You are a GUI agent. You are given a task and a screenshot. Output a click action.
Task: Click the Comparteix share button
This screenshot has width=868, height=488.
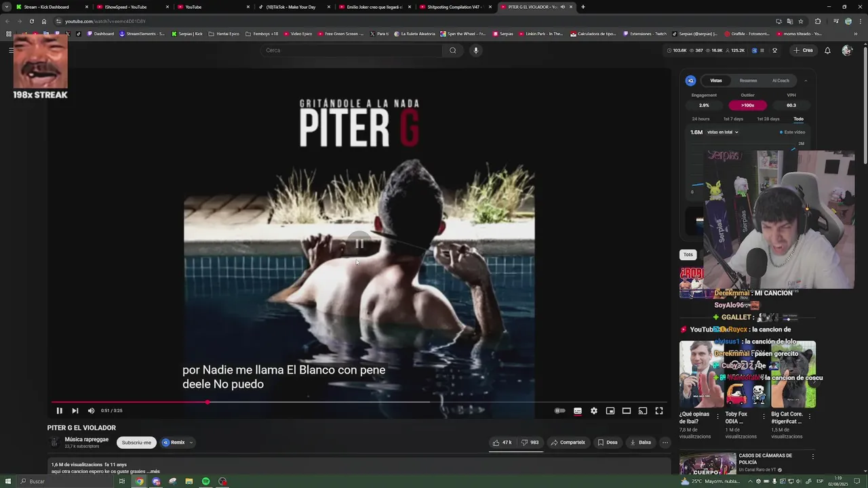[568, 443]
